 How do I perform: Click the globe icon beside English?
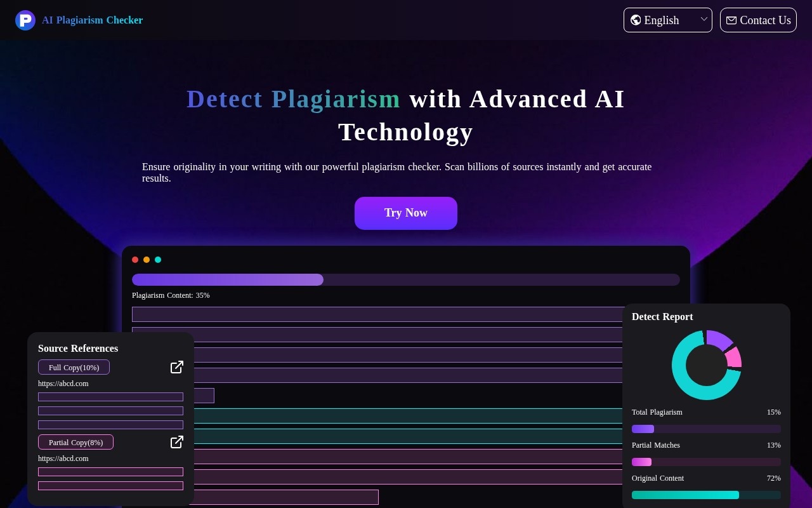point(636,20)
